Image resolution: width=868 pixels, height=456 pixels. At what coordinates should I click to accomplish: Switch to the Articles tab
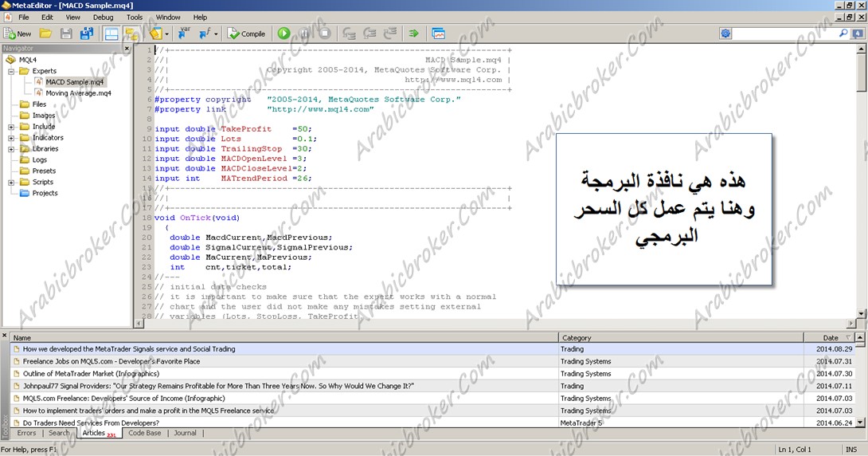pyautogui.click(x=99, y=433)
